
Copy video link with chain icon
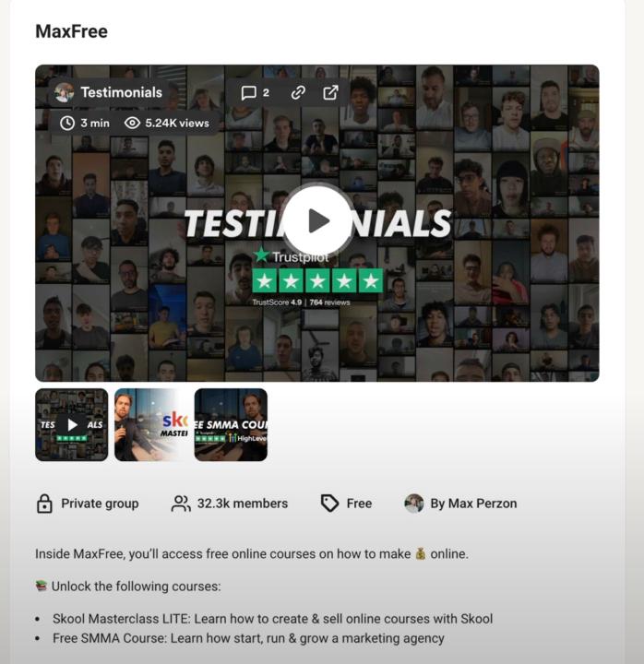pyautogui.click(x=298, y=92)
